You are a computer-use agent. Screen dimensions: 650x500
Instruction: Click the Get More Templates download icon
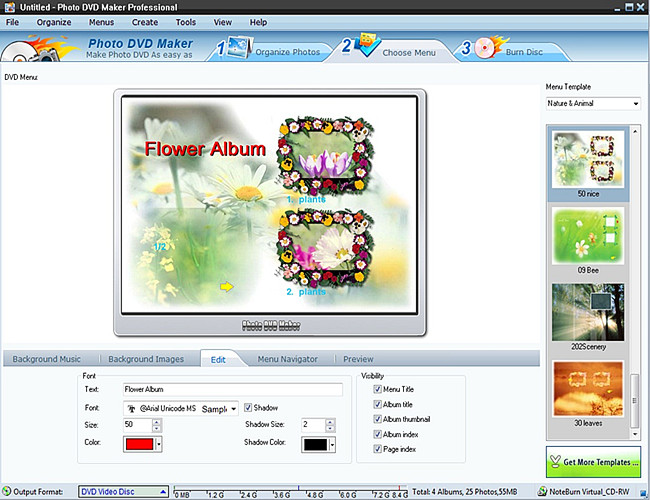tap(555, 461)
